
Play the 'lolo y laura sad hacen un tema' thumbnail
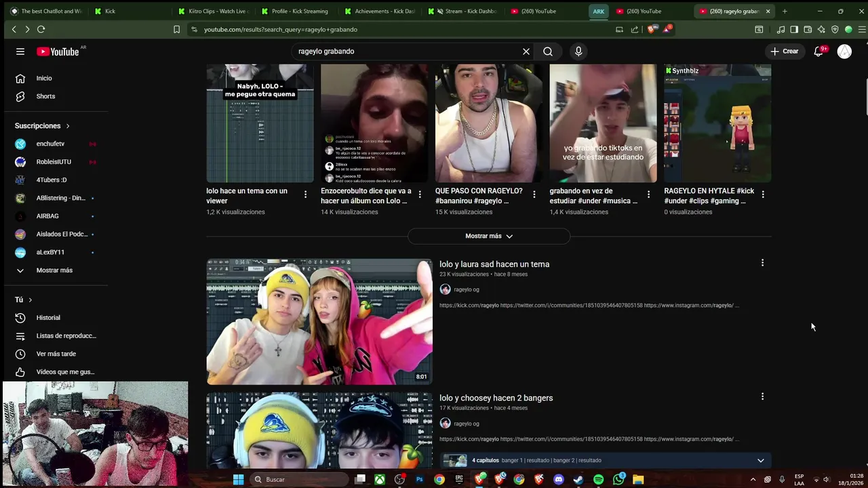pyautogui.click(x=319, y=321)
